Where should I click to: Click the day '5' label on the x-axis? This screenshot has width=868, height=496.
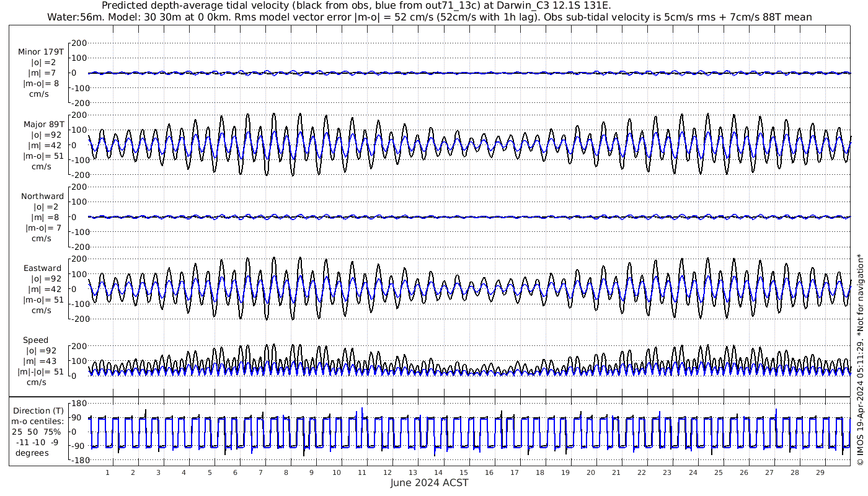click(x=210, y=472)
